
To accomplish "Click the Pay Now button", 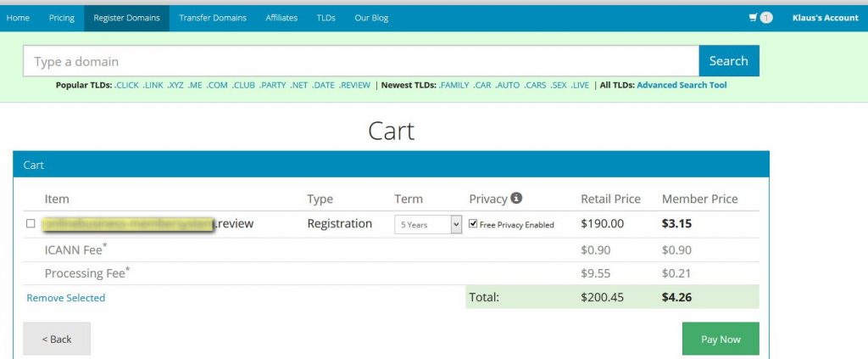I will pos(721,339).
